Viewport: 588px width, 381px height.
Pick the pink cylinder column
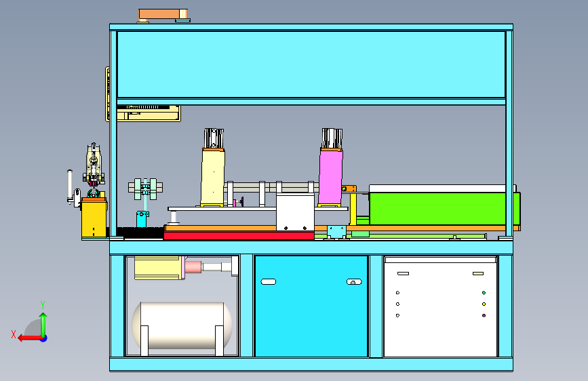point(330,177)
